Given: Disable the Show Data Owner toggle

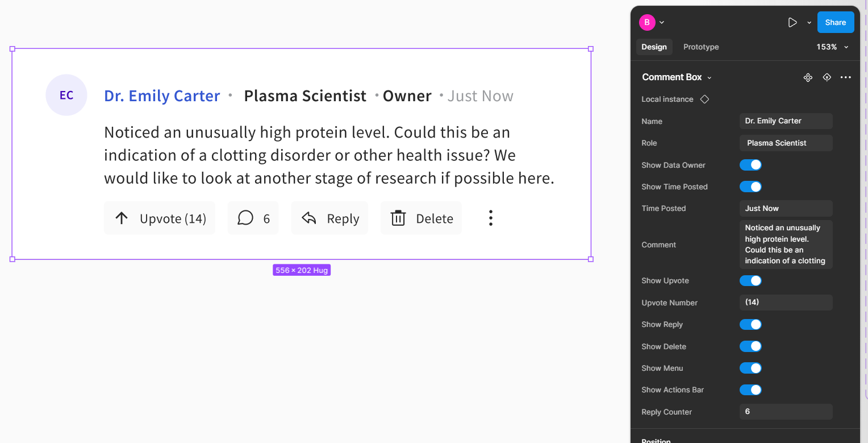Looking at the screenshot, I should [750, 165].
